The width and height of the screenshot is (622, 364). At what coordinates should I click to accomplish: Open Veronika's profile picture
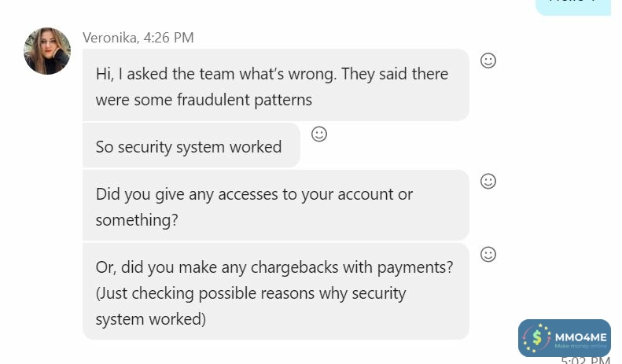tap(47, 51)
